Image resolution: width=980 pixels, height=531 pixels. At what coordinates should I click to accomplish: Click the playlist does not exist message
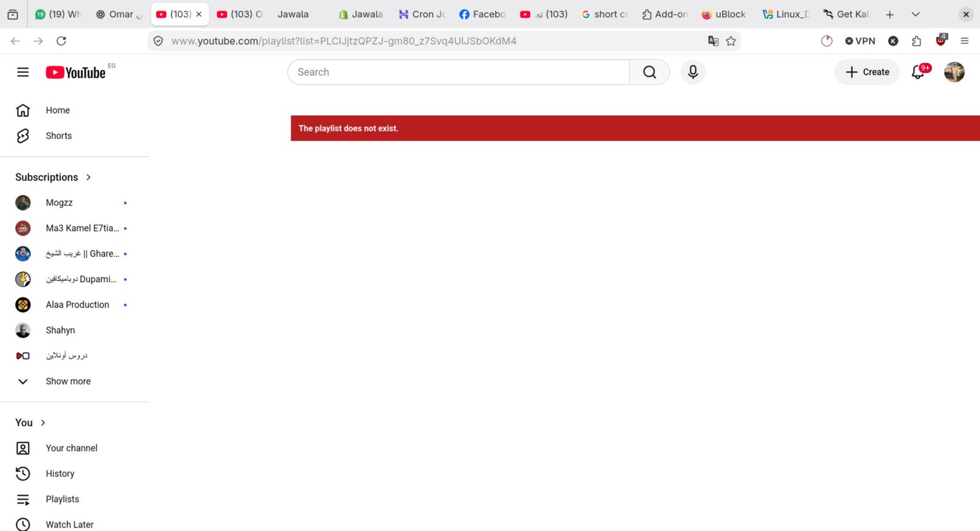349,129
